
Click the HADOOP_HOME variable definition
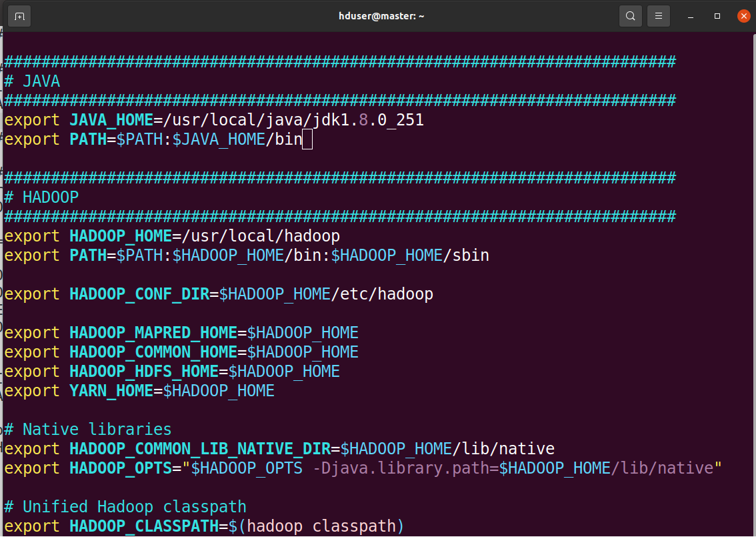120,236
